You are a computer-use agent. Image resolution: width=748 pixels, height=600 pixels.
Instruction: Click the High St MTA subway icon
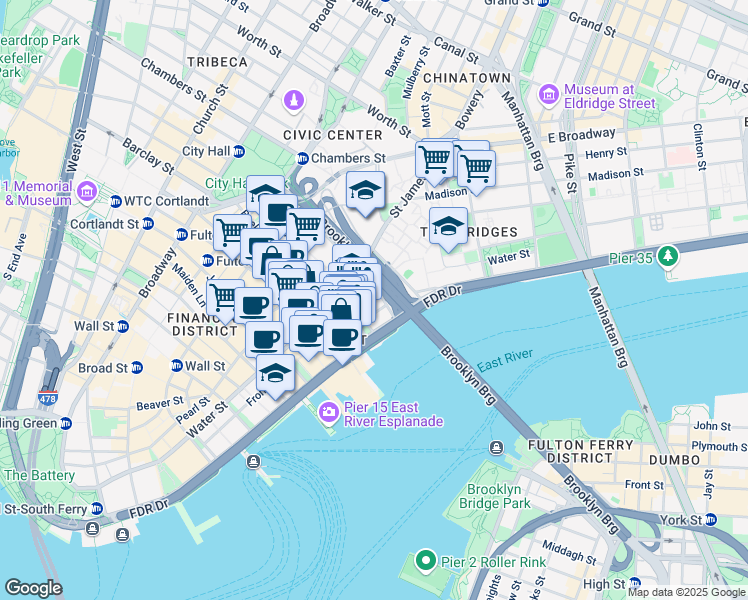click(x=634, y=583)
